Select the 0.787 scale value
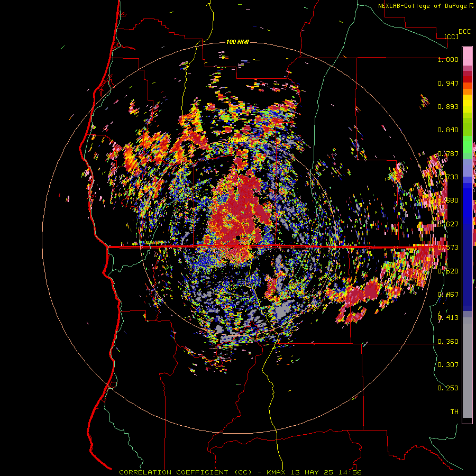 pos(448,153)
